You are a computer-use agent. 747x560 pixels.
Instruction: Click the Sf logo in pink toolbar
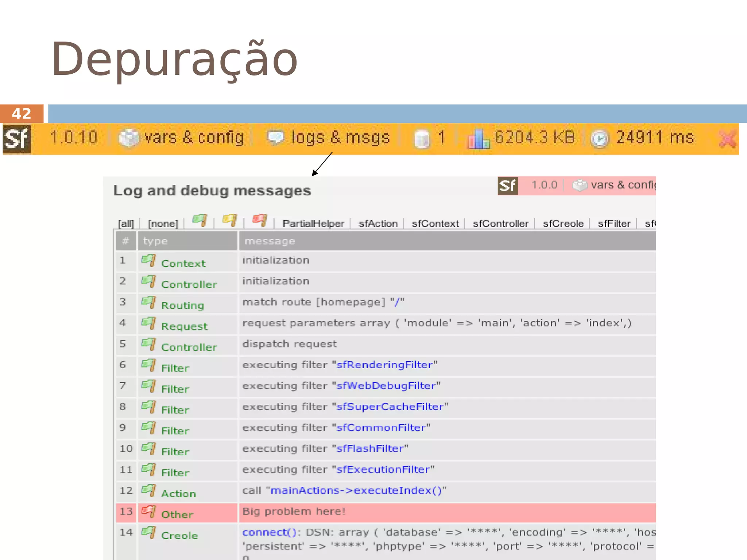click(x=508, y=186)
